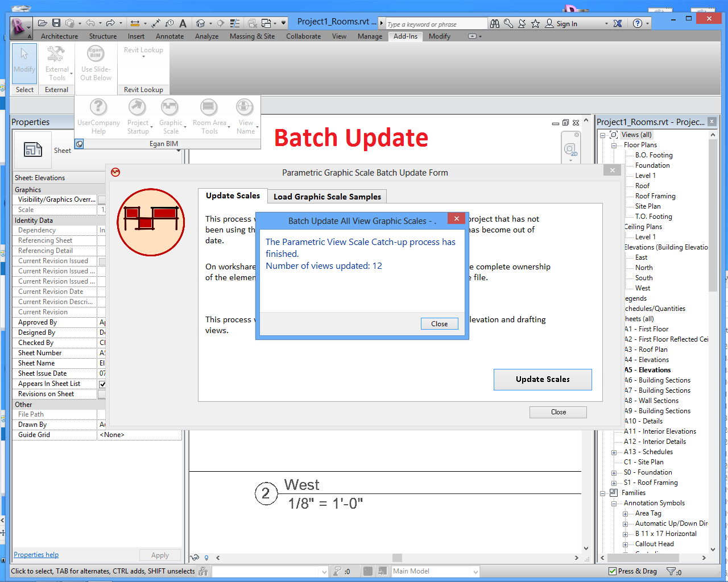The image size is (728, 582).
Task: Select the Roof Framing floor plan
Action: [655, 196]
